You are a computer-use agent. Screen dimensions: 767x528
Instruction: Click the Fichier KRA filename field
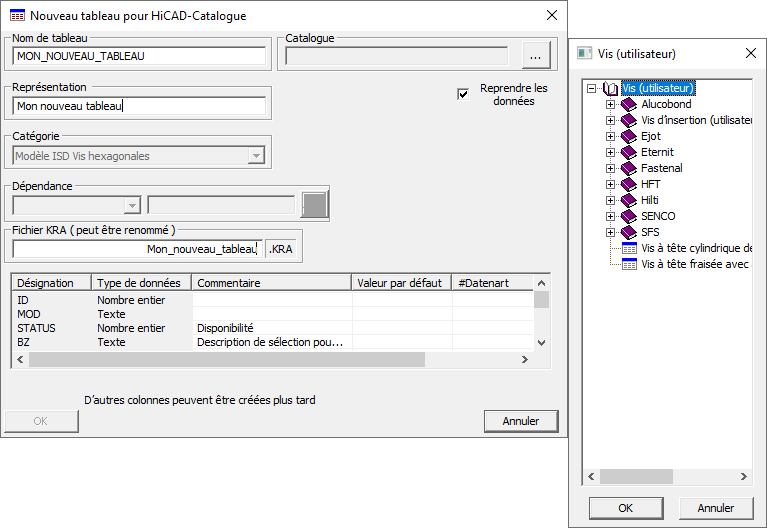point(138,249)
